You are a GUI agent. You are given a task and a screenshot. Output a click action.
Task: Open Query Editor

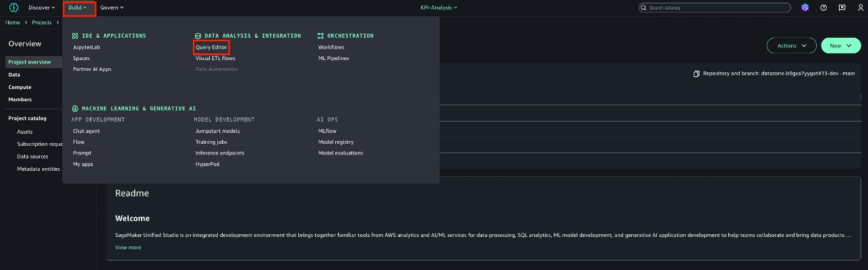click(x=211, y=47)
